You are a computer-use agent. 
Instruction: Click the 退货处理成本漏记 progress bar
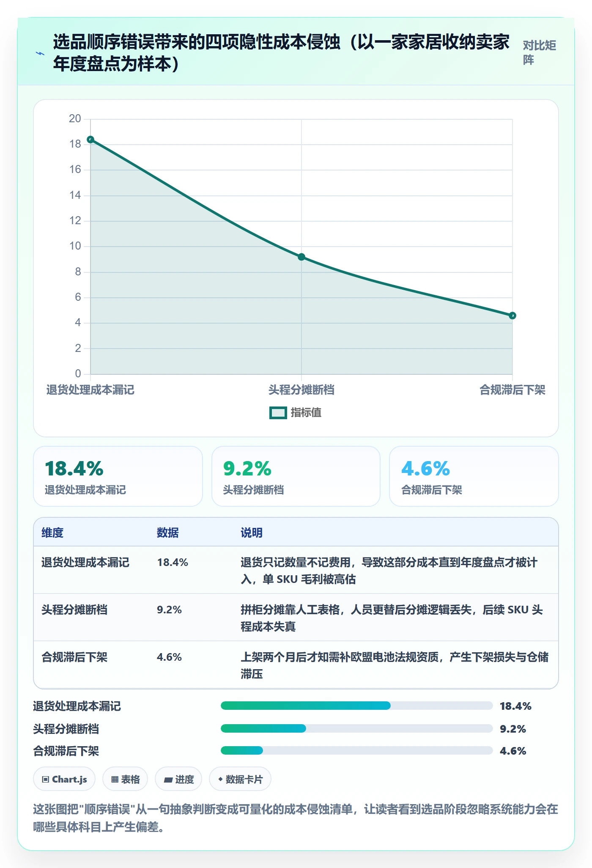pyautogui.click(x=357, y=706)
